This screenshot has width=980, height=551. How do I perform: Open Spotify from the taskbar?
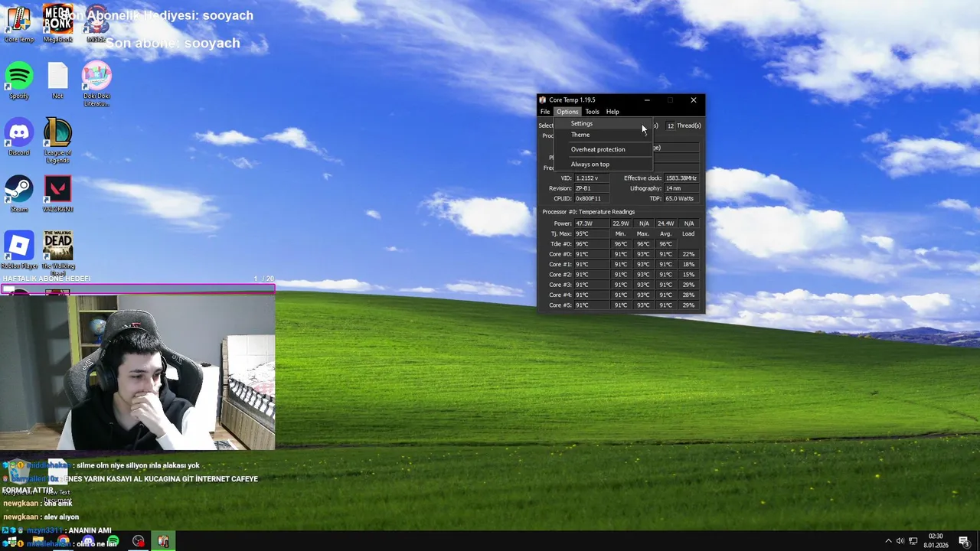(x=113, y=541)
